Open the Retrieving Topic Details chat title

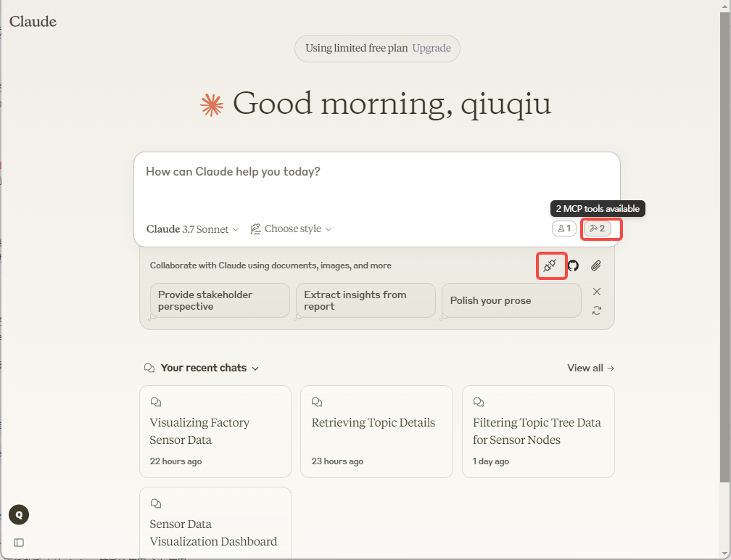373,422
